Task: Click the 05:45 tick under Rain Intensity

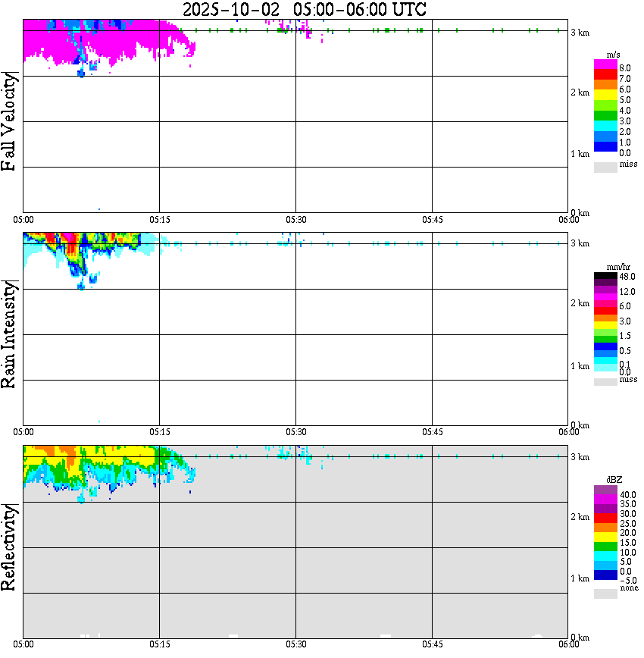Action: [x=433, y=432]
